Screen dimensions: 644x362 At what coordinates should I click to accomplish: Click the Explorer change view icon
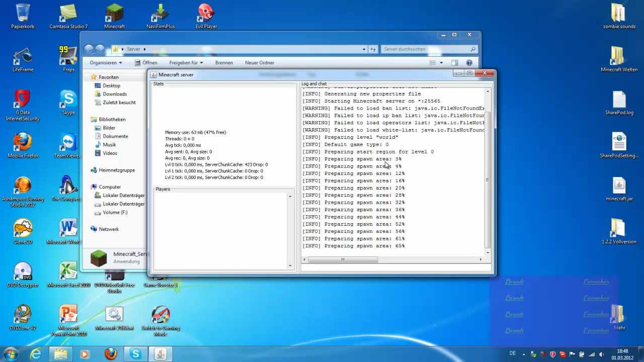[433, 63]
